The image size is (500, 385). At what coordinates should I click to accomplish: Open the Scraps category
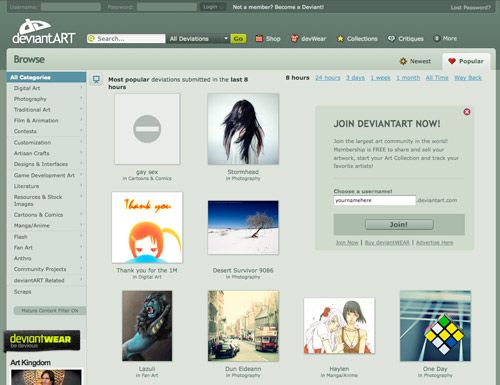[46, 292]
